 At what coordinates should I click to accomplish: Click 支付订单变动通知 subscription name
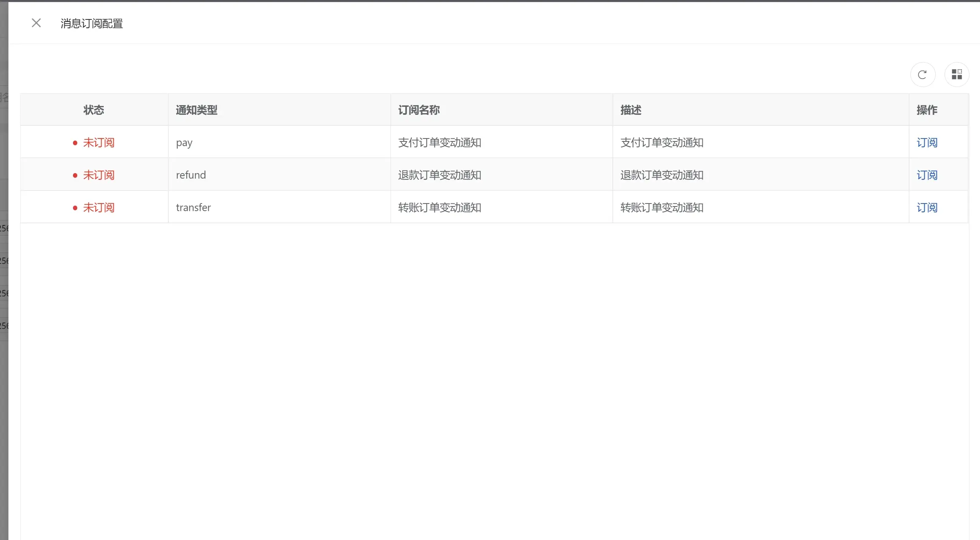point(439,143)
